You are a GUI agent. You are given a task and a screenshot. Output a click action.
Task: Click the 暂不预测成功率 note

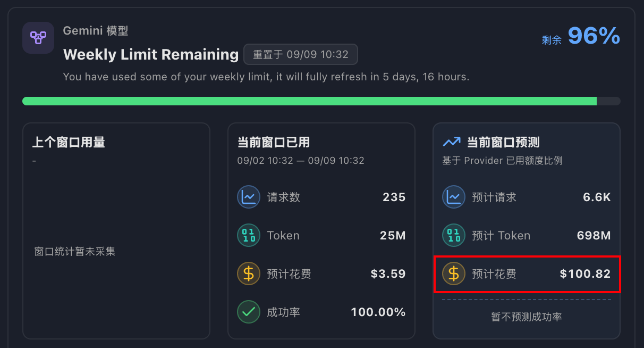[x=527, y=317]
